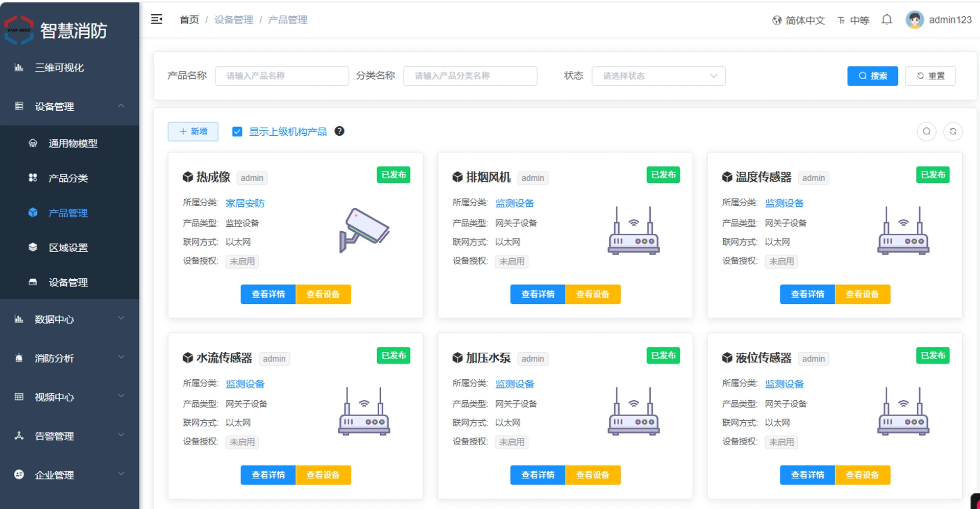
Task: Focus the 分类名称 input field
Action: coord(470,76)
